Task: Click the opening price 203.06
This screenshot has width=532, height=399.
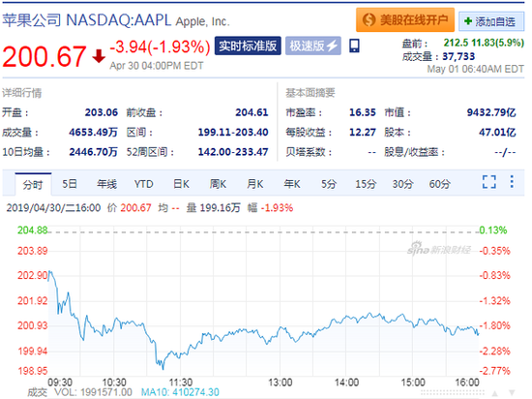Action: point(102,112)
